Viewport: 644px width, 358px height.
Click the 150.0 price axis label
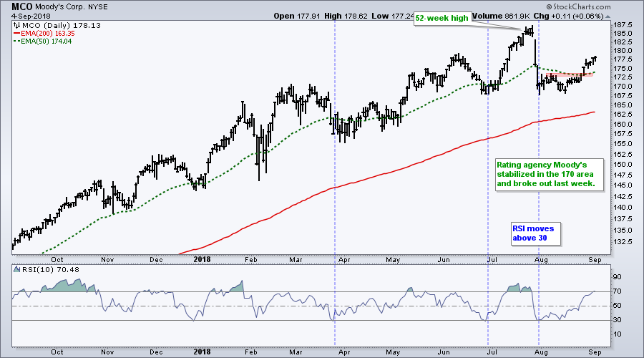(x=622, y=165)
